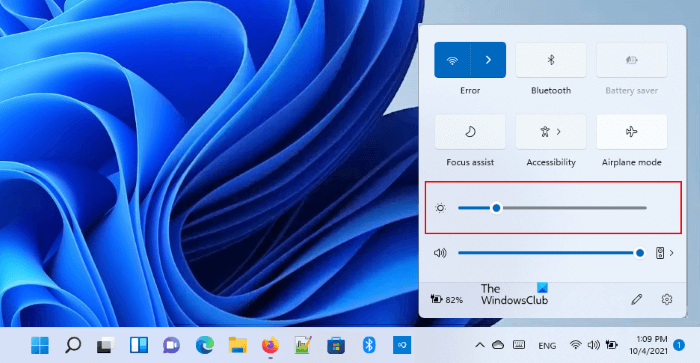Click battery icon in system tray
Viewport: 700px width, 363px height.
[612, 345]
